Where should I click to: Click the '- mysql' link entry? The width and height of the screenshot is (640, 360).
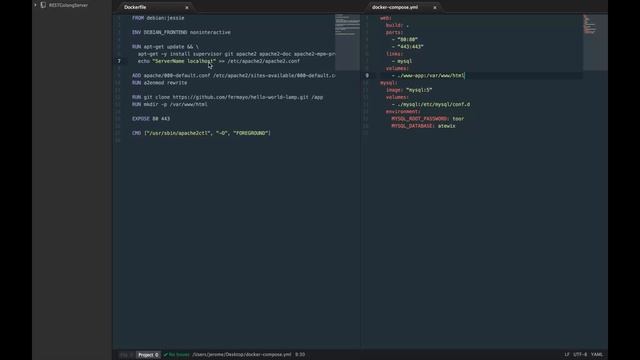coord(402,61)
